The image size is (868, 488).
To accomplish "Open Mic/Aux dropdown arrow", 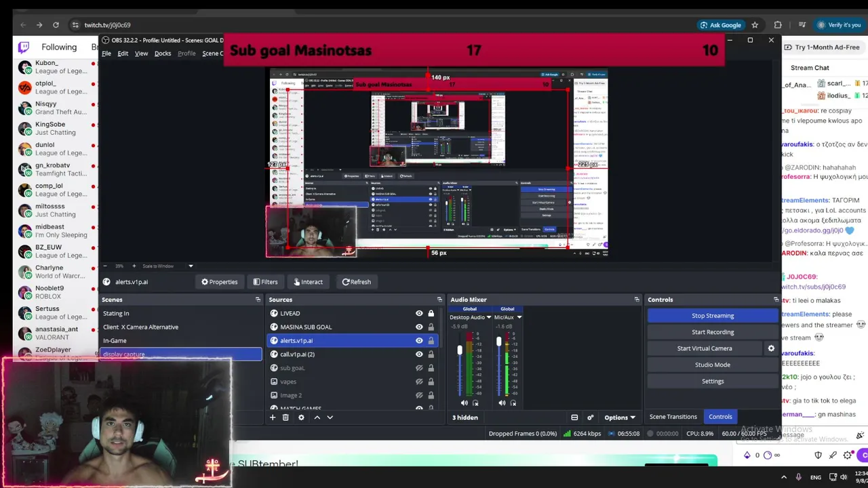I will (519, 317).
